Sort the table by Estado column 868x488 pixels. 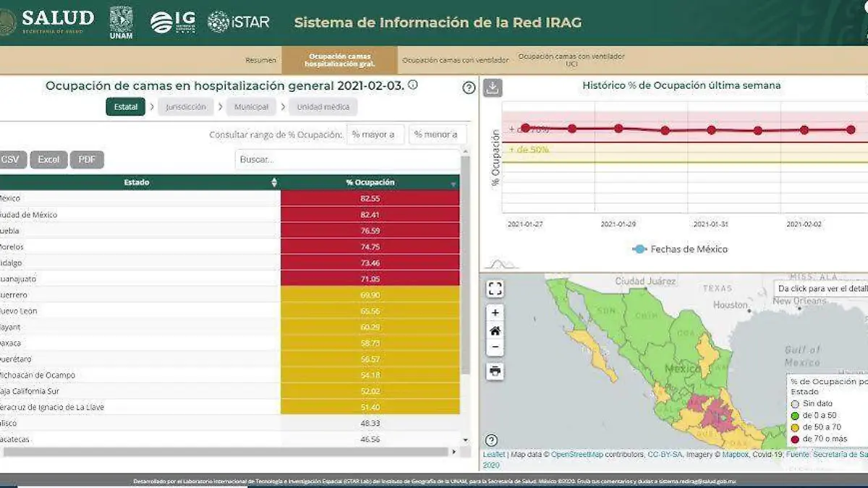point(274,183)
